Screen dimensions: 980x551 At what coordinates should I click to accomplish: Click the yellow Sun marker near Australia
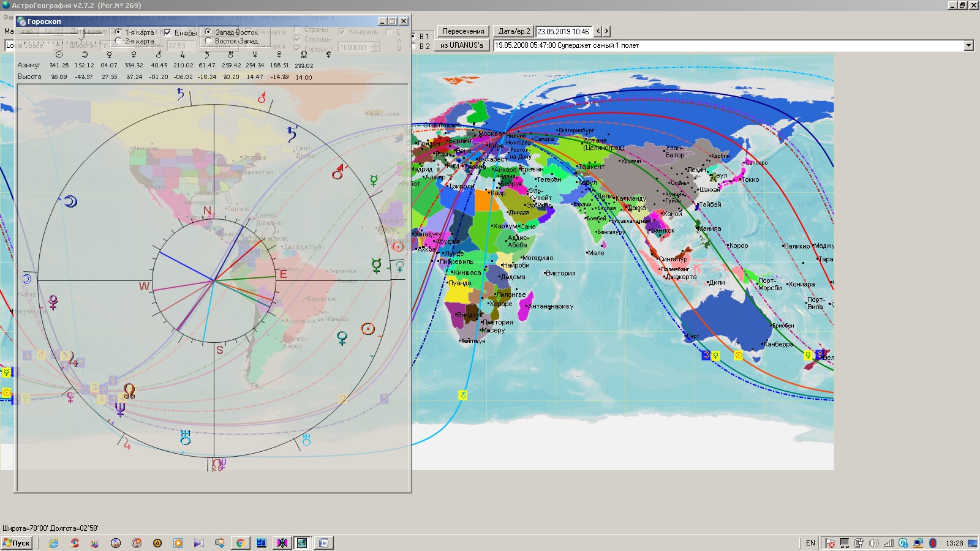click(x=739, y=355)
